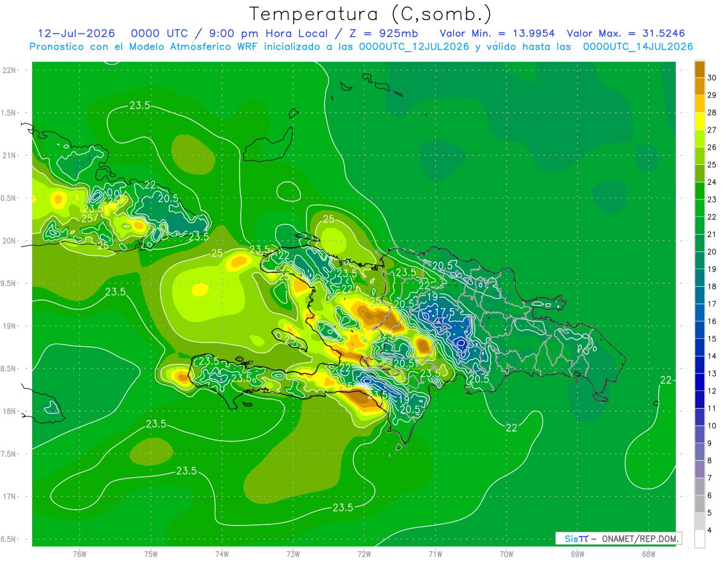The width and height of the screenshot is (728, 562).
Task: Click the '10' value on the color legend
Action: coord(712,426)
